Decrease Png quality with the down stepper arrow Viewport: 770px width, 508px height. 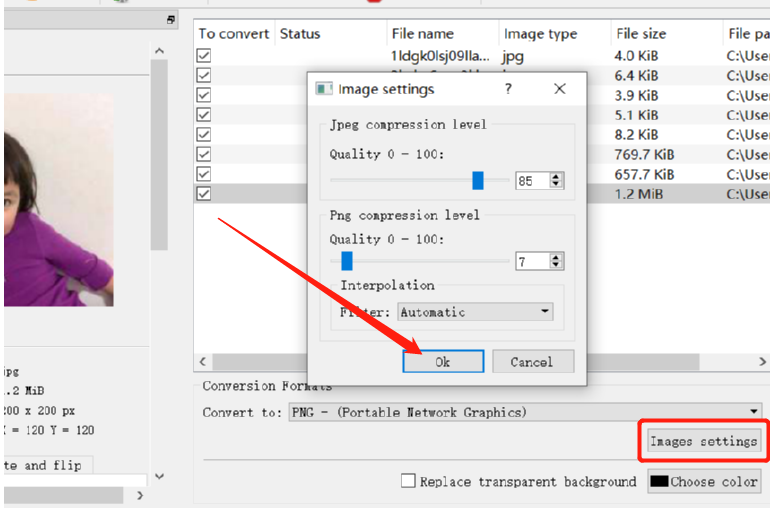[556, 265]
